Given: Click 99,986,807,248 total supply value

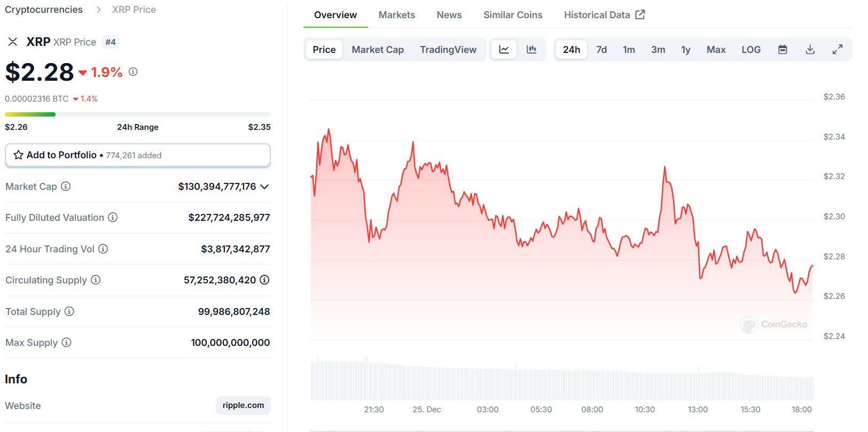Looking at the screenshot, I should 234,312.
